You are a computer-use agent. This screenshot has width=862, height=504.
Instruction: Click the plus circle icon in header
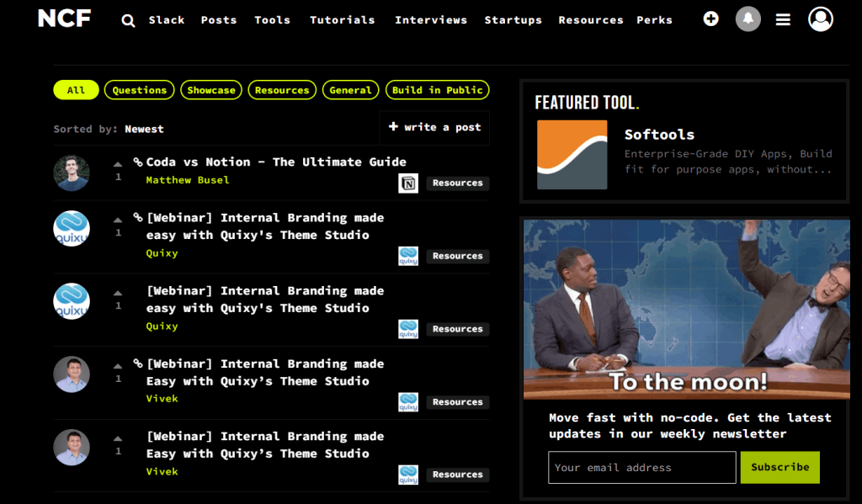[x=710, y=19]
